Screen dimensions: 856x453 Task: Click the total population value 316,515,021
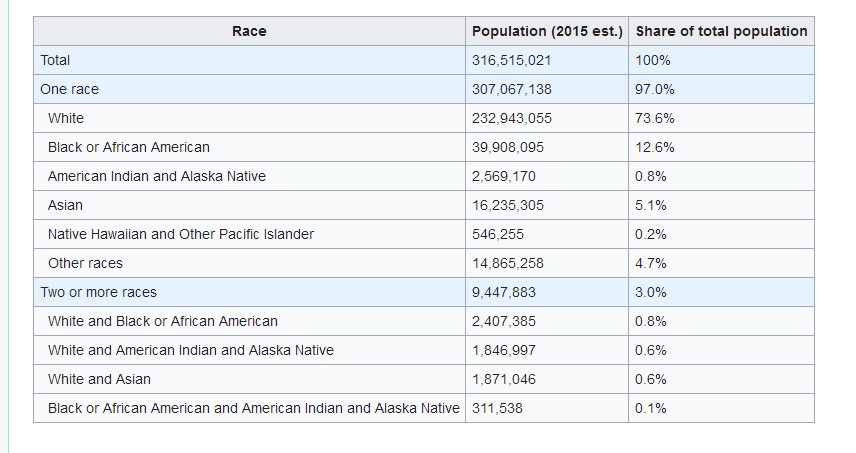[x=511, y=60]
